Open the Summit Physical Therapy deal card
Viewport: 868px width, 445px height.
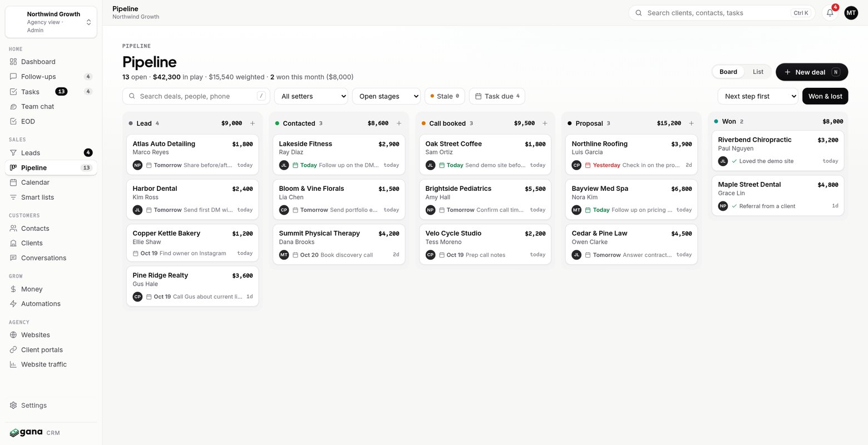(x=339, y=244)
